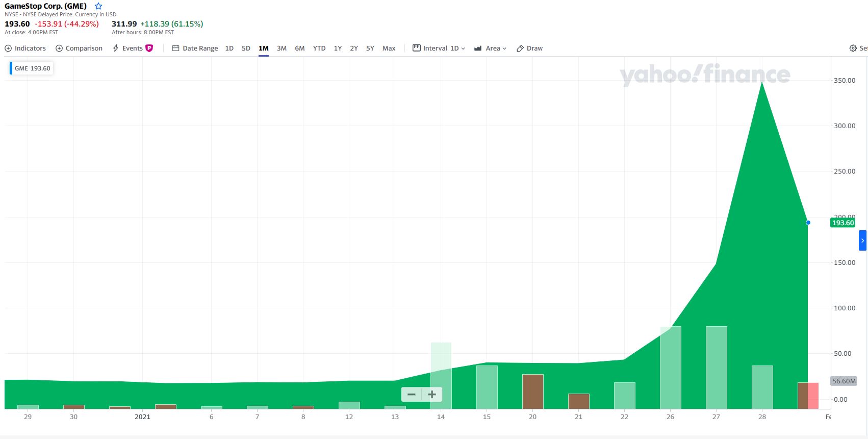Zoom out with the minus button

coord(412,394)
